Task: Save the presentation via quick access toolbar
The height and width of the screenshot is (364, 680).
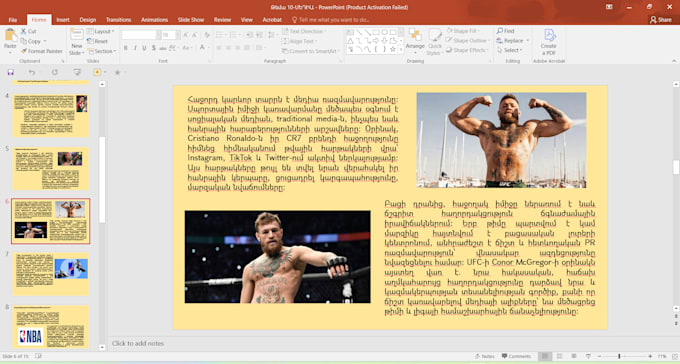Action: pyautogui.click(x=10, y=72)
